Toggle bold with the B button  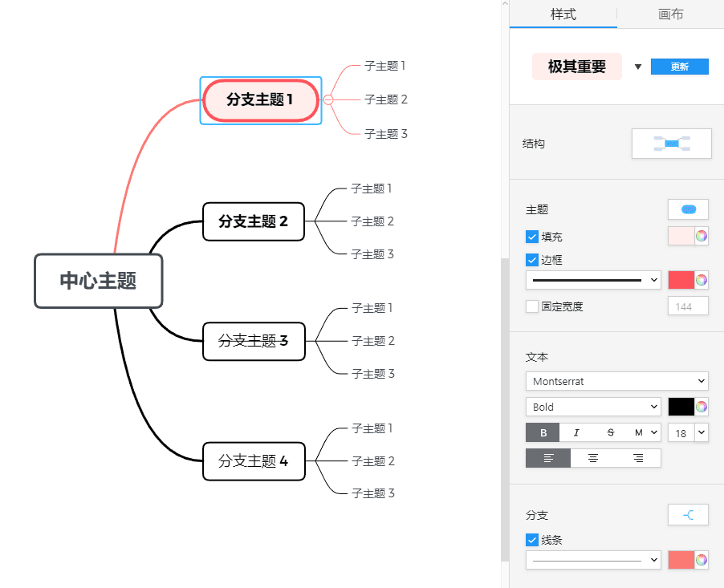(543, 432)
